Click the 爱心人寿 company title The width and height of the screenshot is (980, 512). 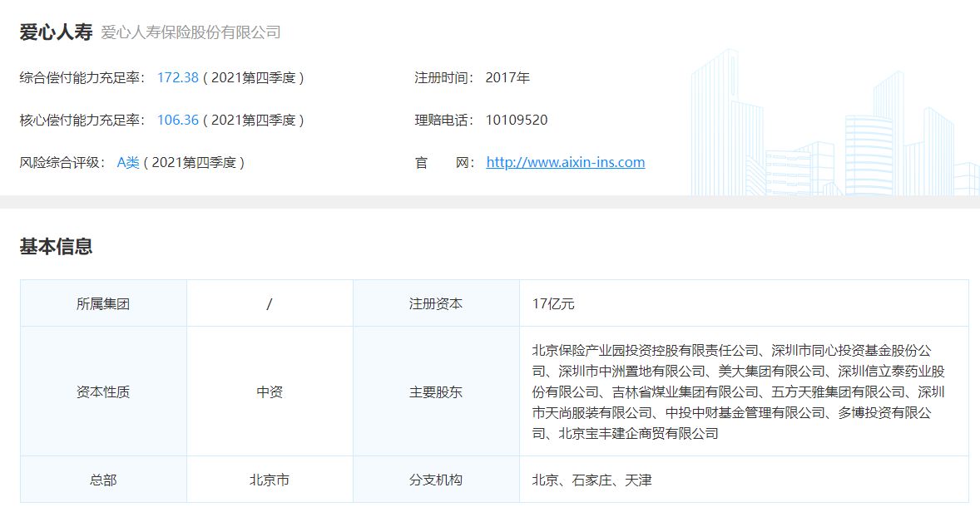tap(56, 32)
